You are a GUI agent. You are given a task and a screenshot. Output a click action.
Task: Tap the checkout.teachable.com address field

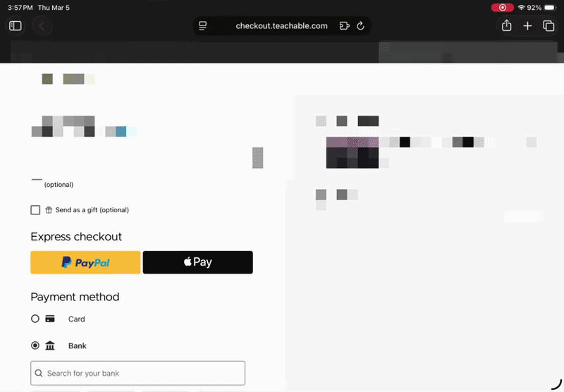(x=281, y=26)
